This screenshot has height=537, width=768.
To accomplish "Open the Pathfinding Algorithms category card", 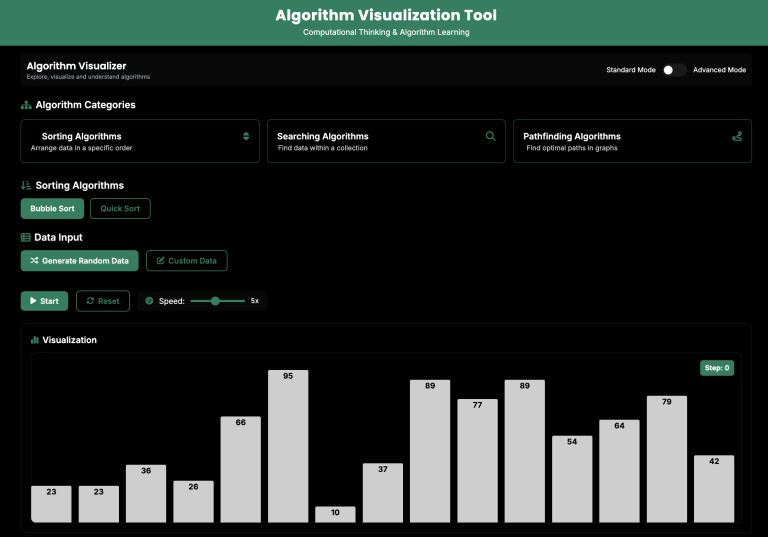I will 632,141.
